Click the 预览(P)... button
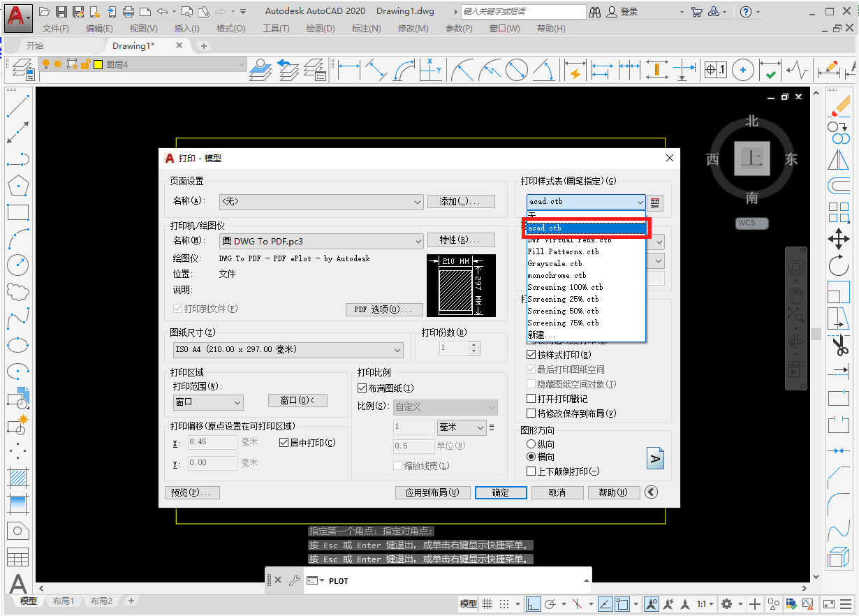Screen dimensions: 859x616 point(192,492)
